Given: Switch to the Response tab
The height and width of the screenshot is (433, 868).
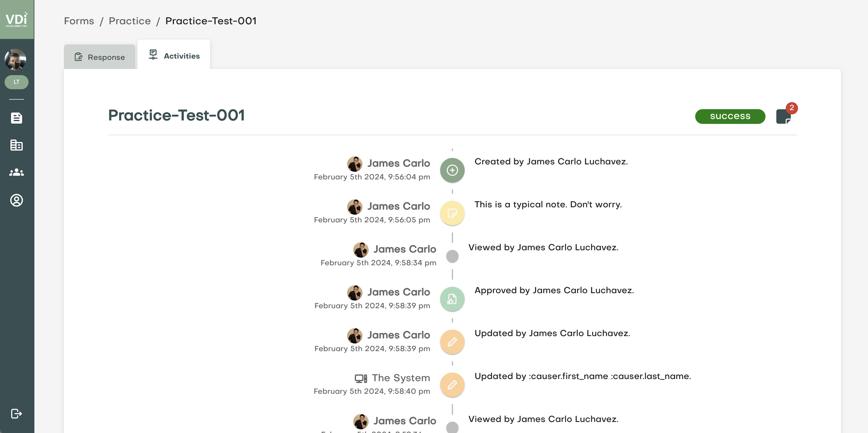Looking at the screenshot, I should point(99,56).
